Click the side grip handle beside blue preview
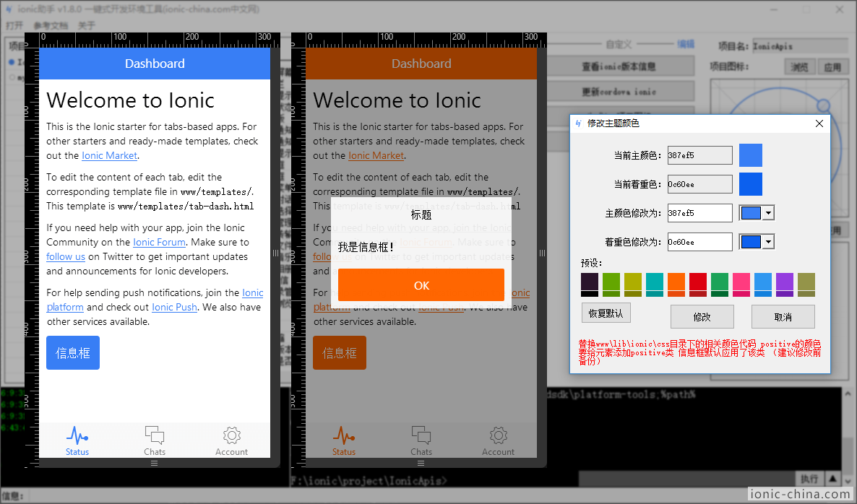This screenshot has height=504, width=857. 275,253
